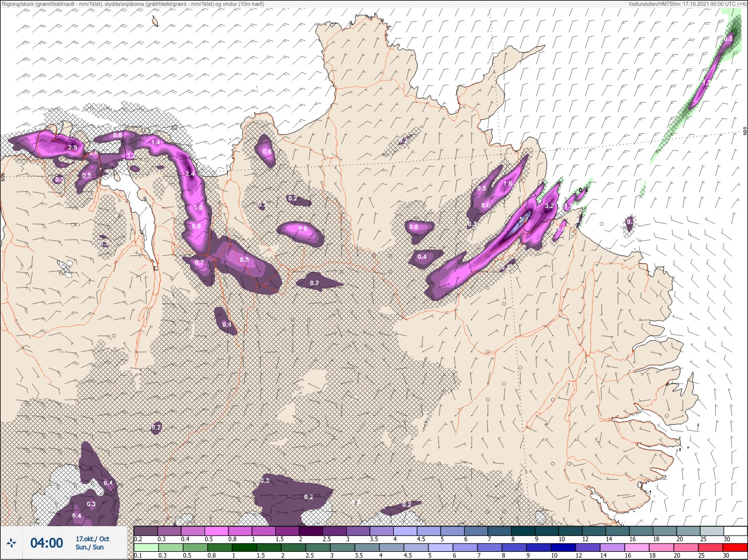748x560 pixels.
Task: Pick the light pink 16 swatch, lower legend
Action: (638, 548)
